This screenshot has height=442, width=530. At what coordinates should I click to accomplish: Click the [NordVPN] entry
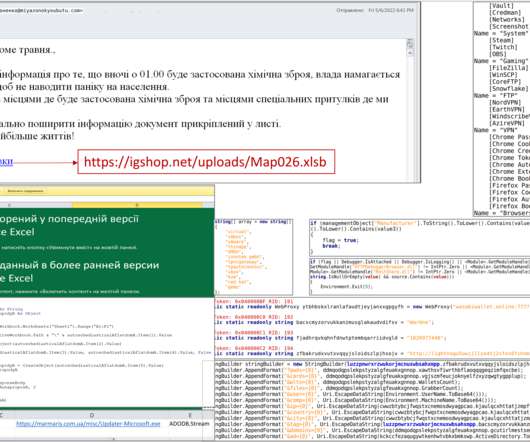point(505,102)
